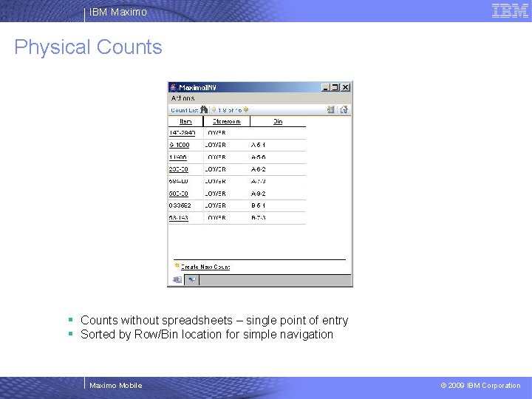Image resolution: width=532 pixels, height=399 pixels.
Task: Open item link in the A-9-2 bin row
Action: pyautogui.click(x=179, y=194)
